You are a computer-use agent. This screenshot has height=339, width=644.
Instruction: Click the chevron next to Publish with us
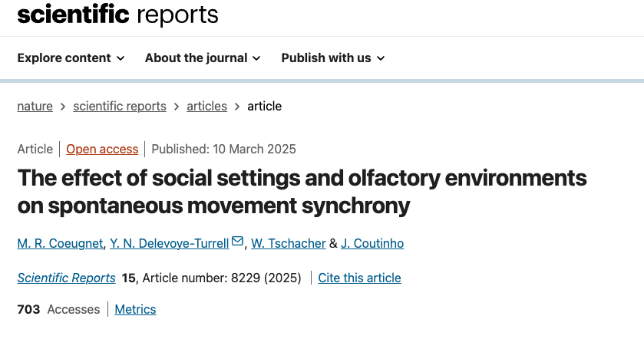381,59
